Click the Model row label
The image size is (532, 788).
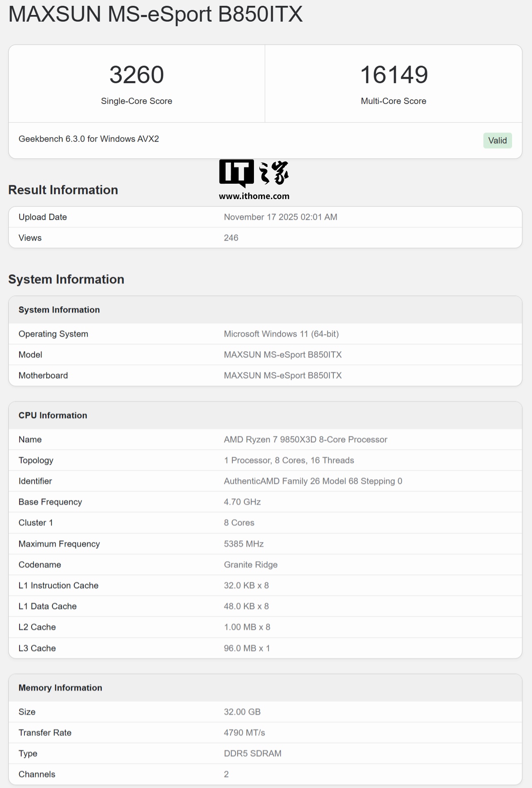coord(30,355)
